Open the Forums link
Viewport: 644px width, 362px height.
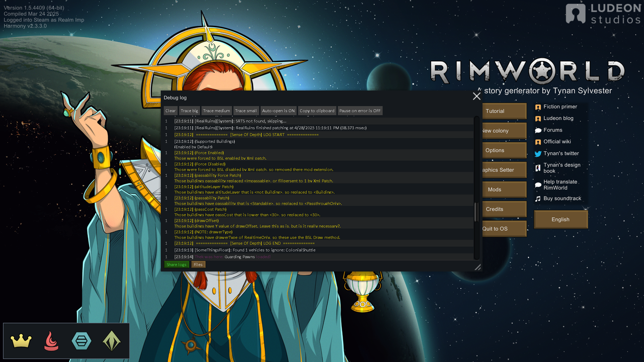(x=553, y=130)
